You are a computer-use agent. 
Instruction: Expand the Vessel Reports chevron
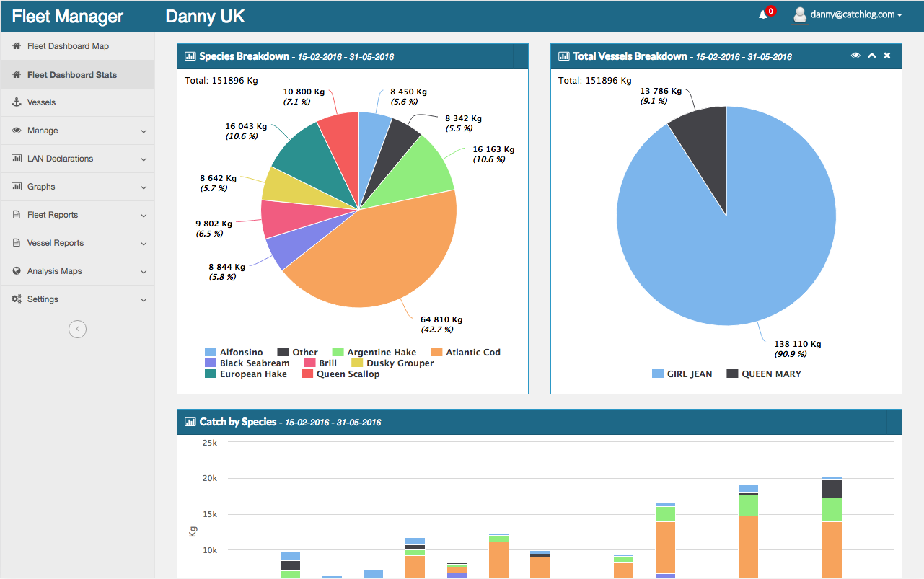(144, 244)
